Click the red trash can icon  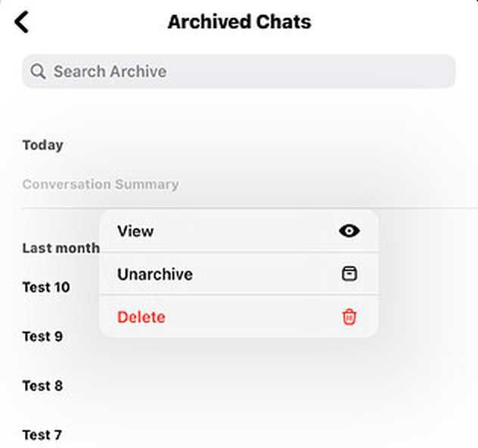point(349,317)
